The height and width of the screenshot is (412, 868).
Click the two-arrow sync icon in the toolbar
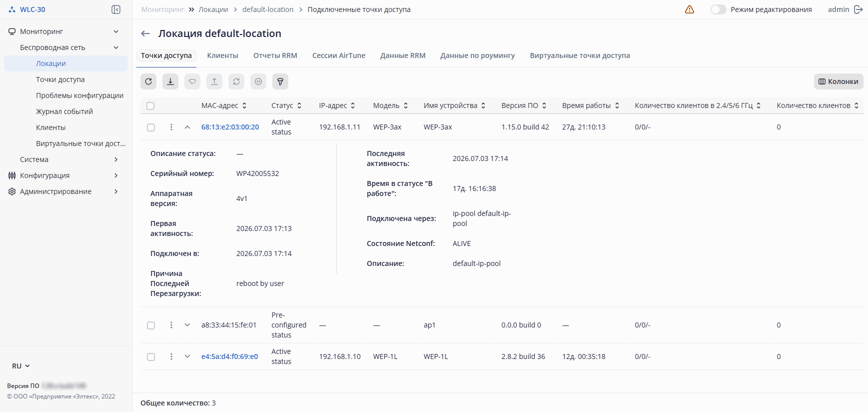(x=236, y=81)
